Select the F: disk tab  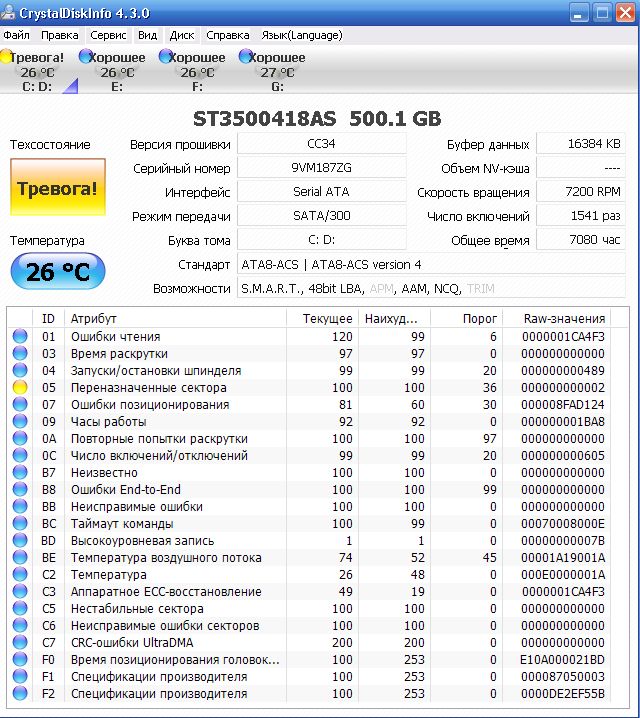click(197, 72)
